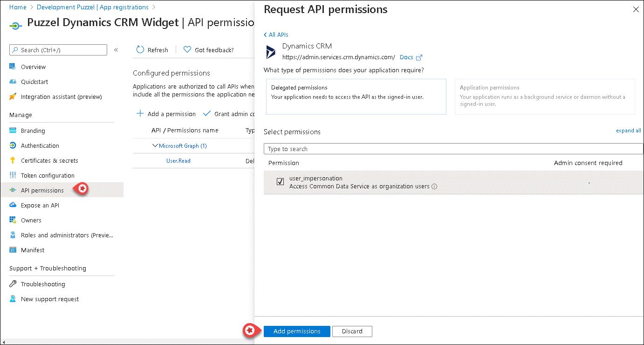Uncheck the user_impersonation permission checkbox

point(280,182)
